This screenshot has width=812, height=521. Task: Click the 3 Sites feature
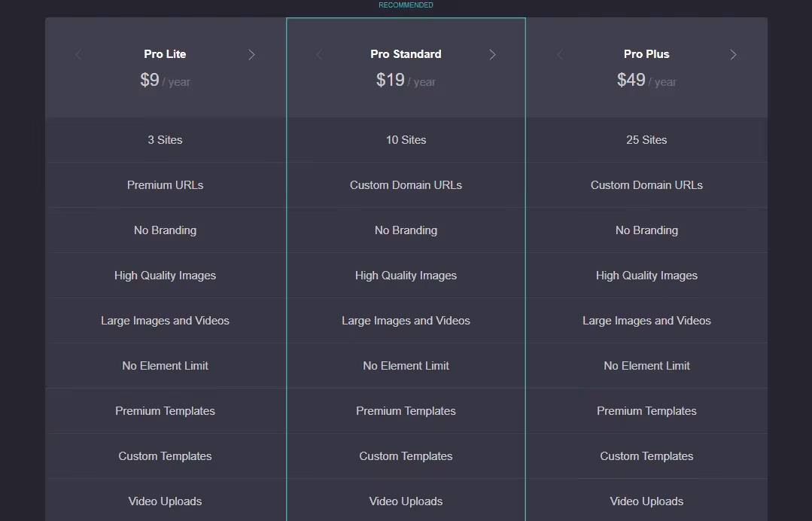pyautogui.click(x=166, y=140)
